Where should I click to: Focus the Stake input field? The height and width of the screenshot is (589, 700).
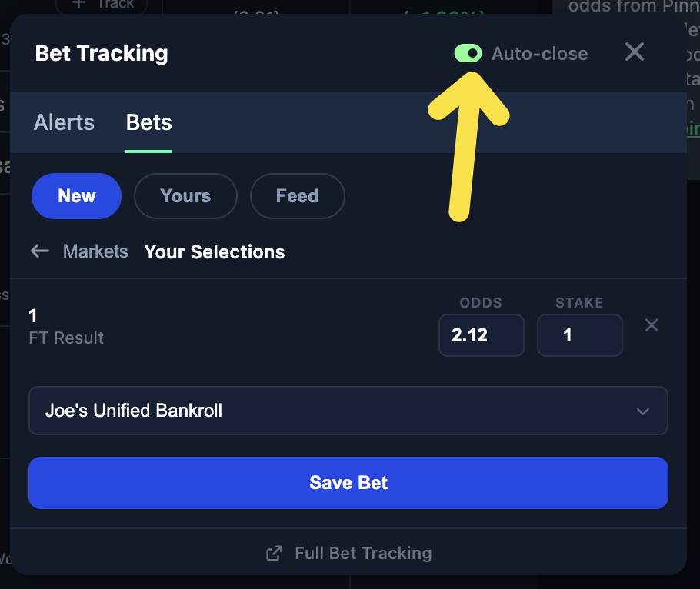[x=579, y=335]
